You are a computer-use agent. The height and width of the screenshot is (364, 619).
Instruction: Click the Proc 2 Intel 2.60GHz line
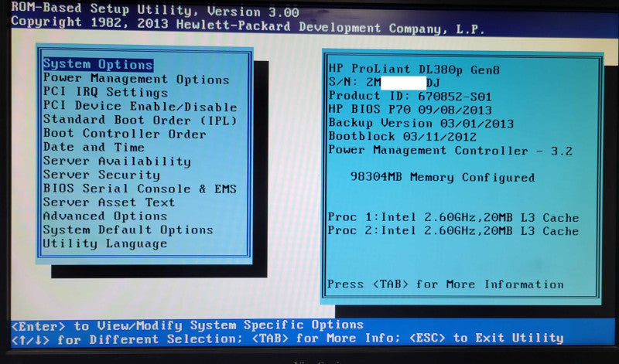click(x=453, y=231)
